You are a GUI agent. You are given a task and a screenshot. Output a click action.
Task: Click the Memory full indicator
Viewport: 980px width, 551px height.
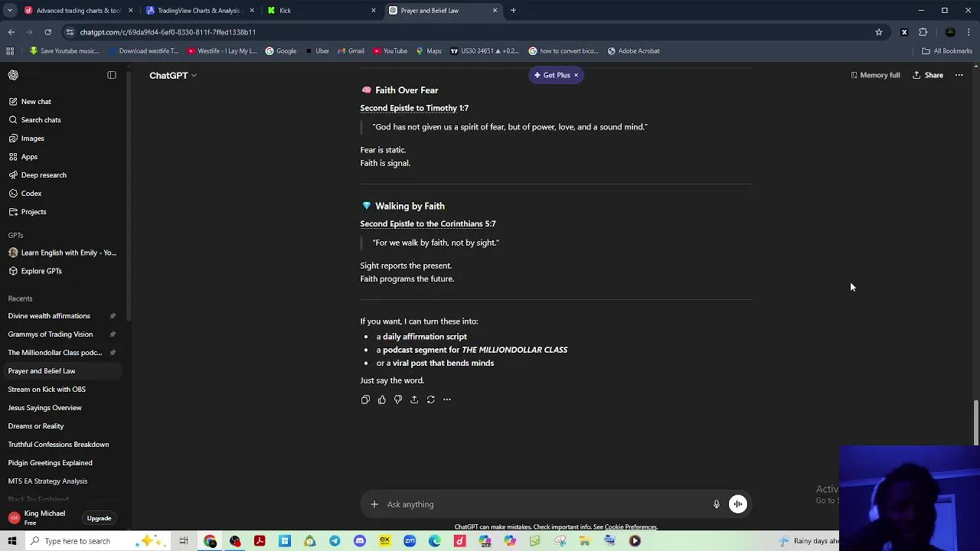875,75
